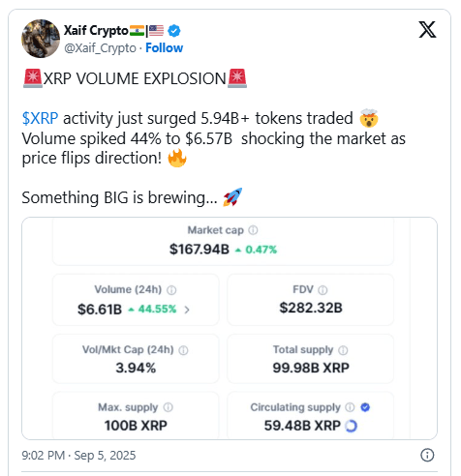
Task: Click the blue verified badge beside Xaif Crypto
Action: pos(174,31)
